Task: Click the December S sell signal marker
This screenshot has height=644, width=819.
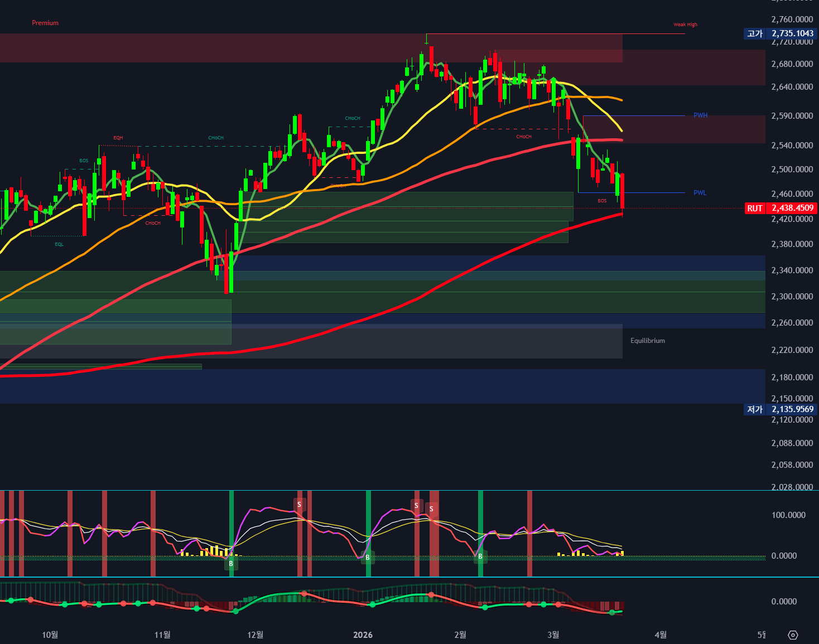Action: (x=300, y=505)
